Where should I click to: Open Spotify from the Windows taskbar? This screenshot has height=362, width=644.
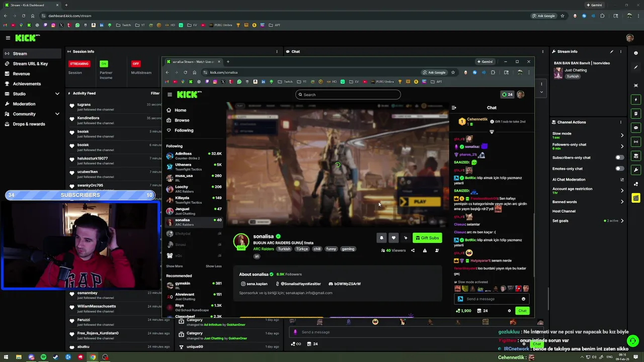click(x=43, y=357)
